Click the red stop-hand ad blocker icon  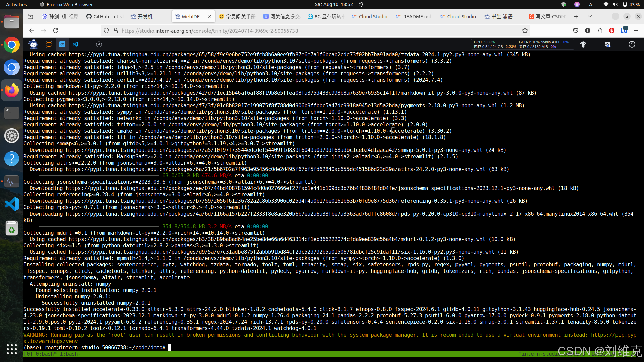(612, 31)
